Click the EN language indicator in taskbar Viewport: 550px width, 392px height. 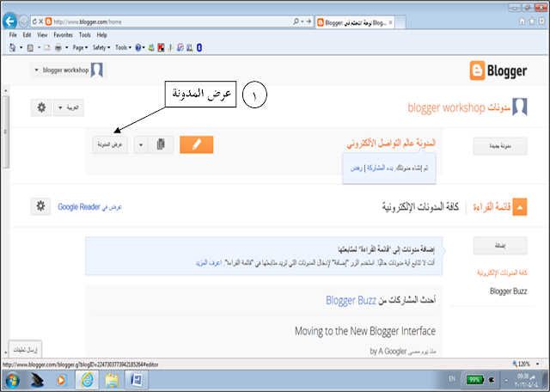coord(452,378)
